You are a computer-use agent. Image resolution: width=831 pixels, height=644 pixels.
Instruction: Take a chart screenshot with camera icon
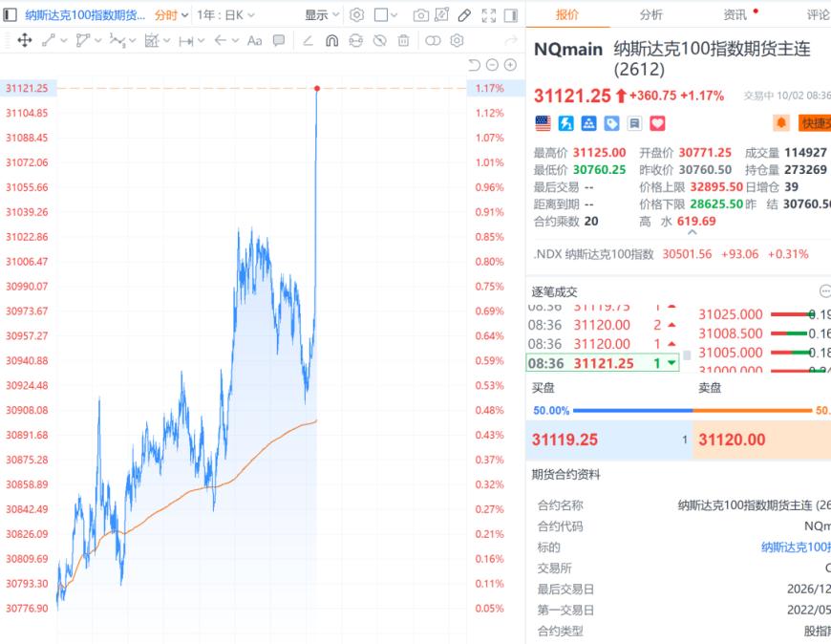[x=421, y=15]
